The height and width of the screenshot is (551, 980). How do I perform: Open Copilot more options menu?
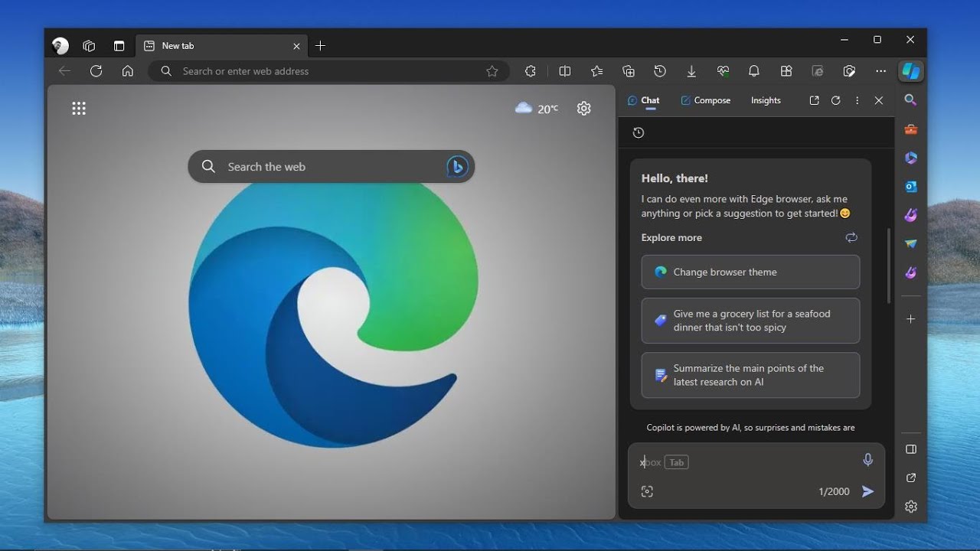[857, 100]
